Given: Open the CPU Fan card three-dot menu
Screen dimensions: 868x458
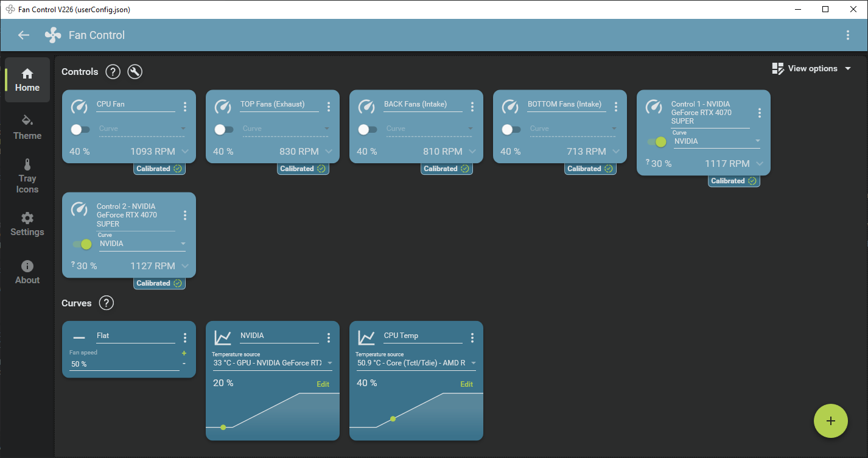Looking at the screenshot, I should click(x=185, y=107).
